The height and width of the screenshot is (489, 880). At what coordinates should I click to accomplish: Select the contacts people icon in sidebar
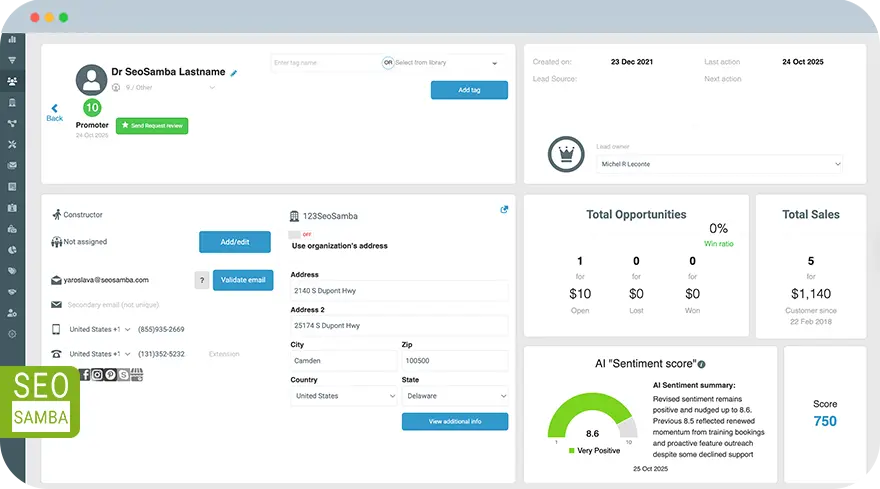(x=12, y=81)
